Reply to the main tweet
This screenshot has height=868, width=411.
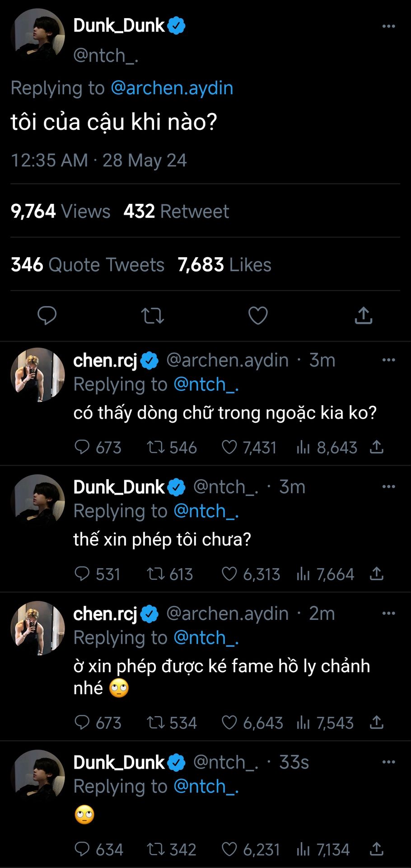tap(47, 316)
